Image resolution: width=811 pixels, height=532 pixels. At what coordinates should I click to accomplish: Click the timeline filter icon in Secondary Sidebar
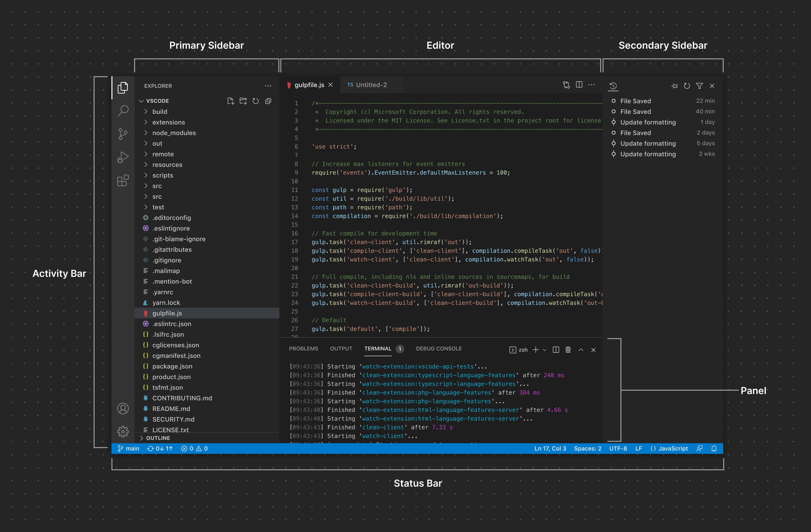click(699, 86)
